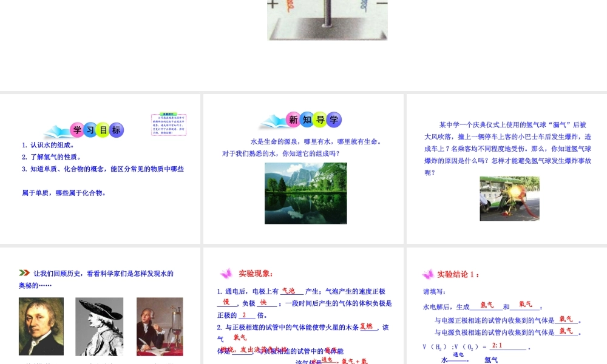Click the red answer '复燃' in experiment slide
The height and width of the screenshot is (364, 607).
(x=367, y=326)
